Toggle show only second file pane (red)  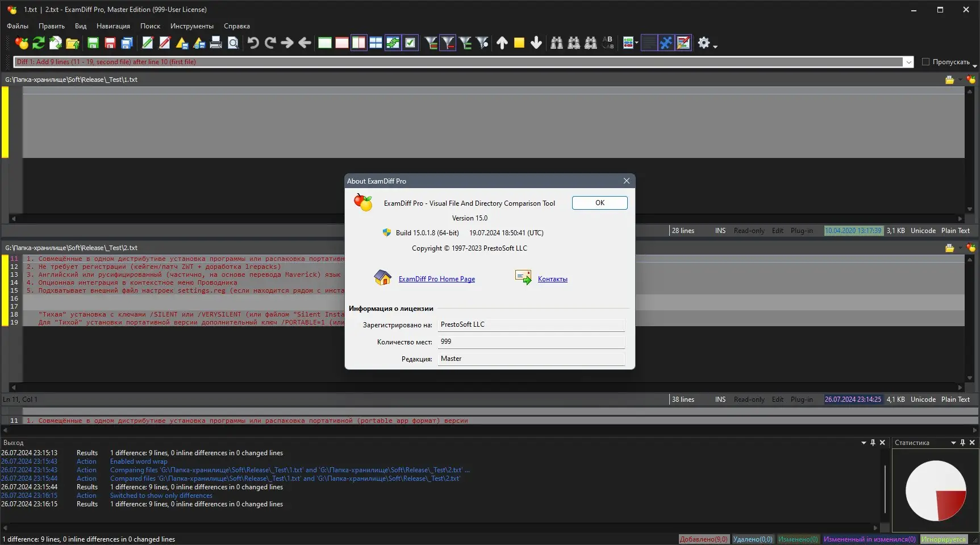click(x=342, y=43)
